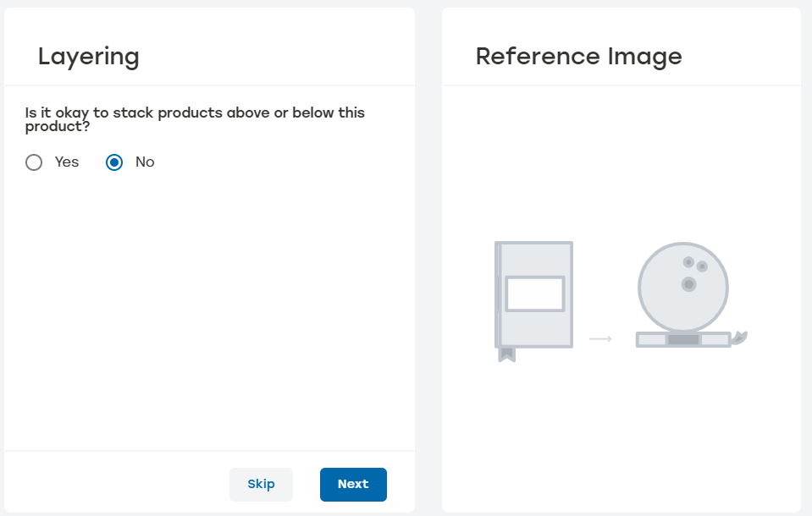Click the largest finger hole on ball
The image size is (812, 516).
point(688,284)
